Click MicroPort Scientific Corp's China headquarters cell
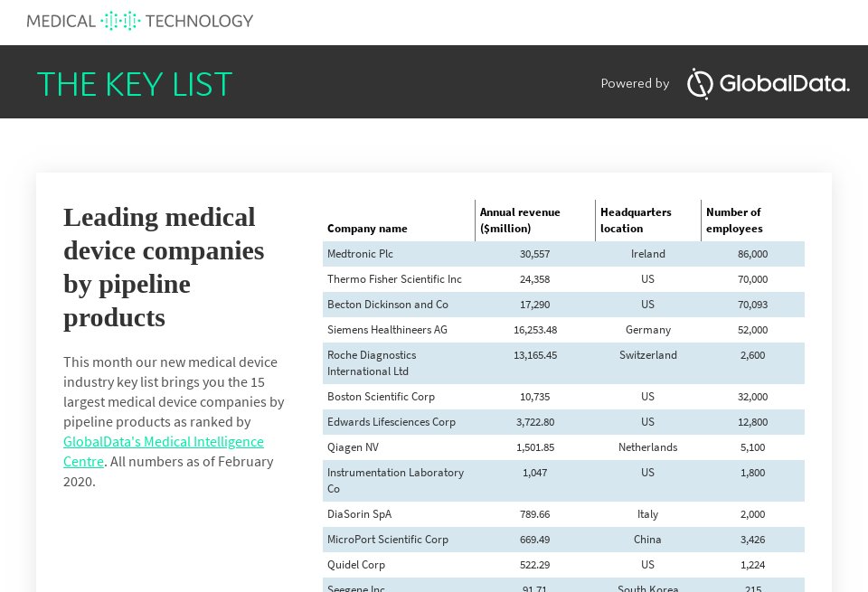Screen dimensions: 868x592 [647, 540]
